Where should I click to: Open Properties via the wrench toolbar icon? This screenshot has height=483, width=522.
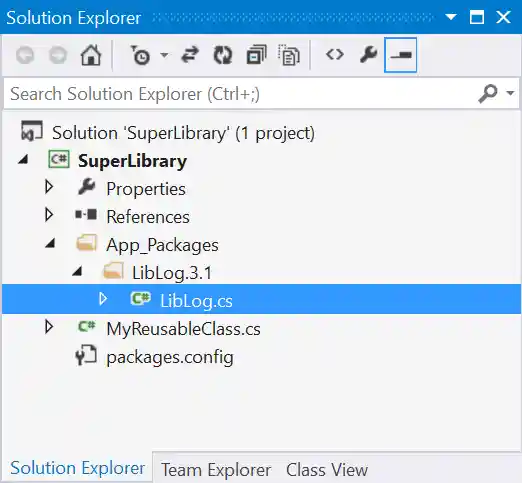pyautogui.click(x=368, y=55)
